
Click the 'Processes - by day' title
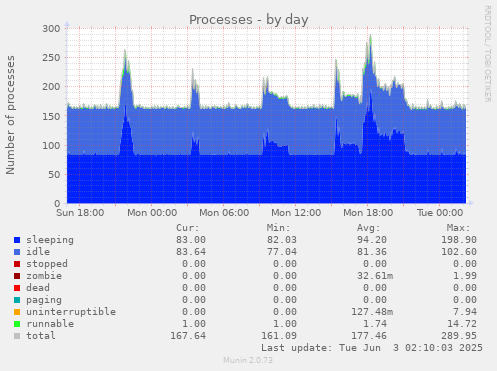pyautogui.click(x=249, y=20)
